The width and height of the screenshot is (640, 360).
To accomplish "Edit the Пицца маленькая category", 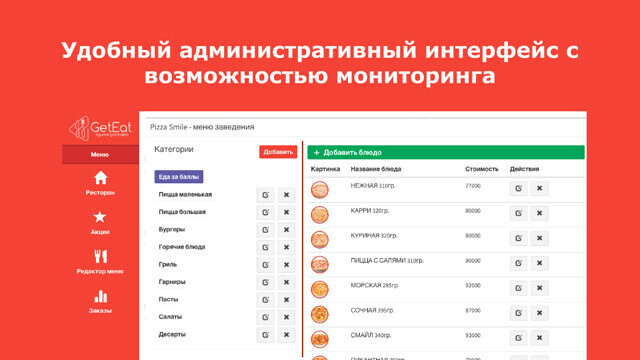I will (x=265, y=195).
